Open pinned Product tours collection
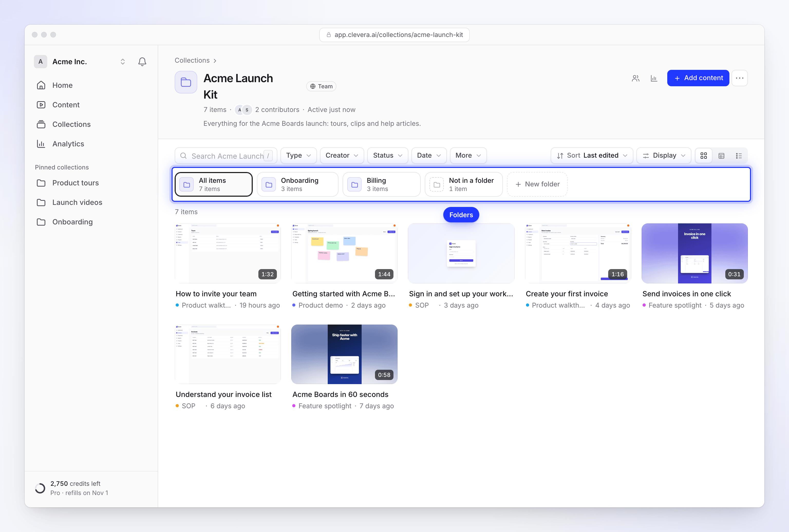The image size is (789, 532). click(x=91, y=183)
